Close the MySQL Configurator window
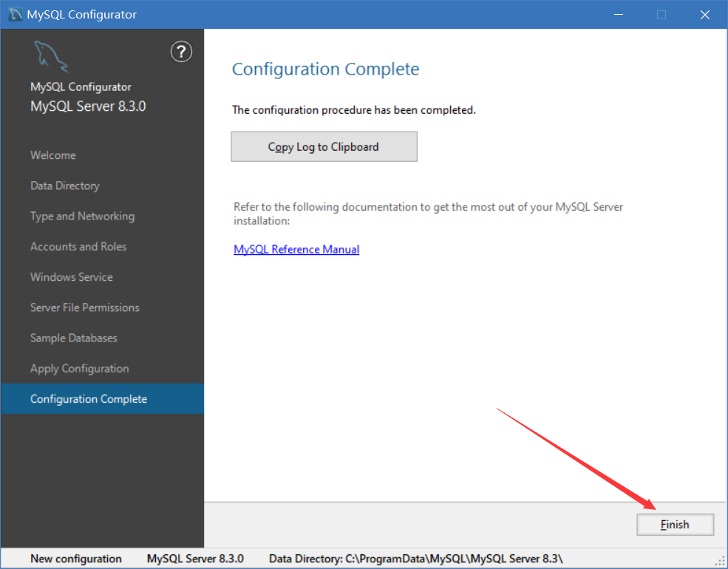 click(x=705, y=14)
